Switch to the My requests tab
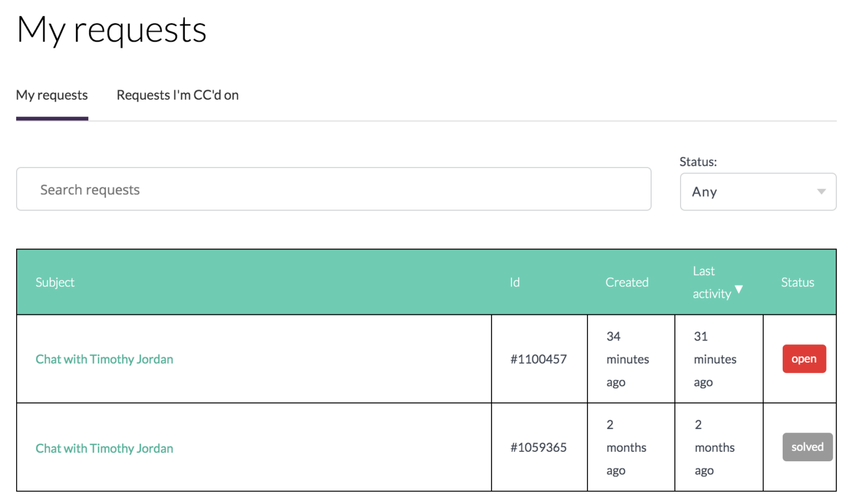Screen dimensions: 852x504 tap(52, 95)
